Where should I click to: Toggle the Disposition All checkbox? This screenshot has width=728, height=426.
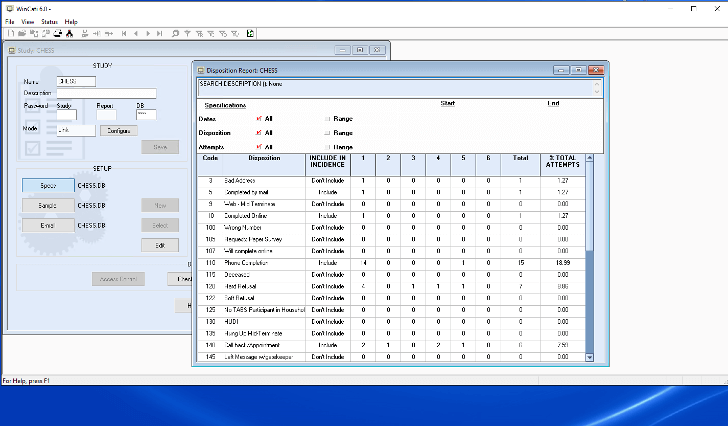pyautogui.click(x=259, y=133)
